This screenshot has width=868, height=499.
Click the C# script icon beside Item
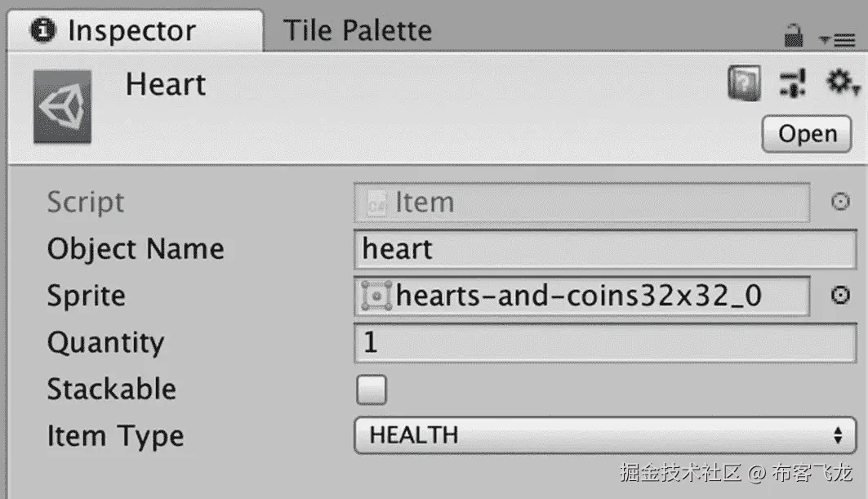click(x=376, y=202)
